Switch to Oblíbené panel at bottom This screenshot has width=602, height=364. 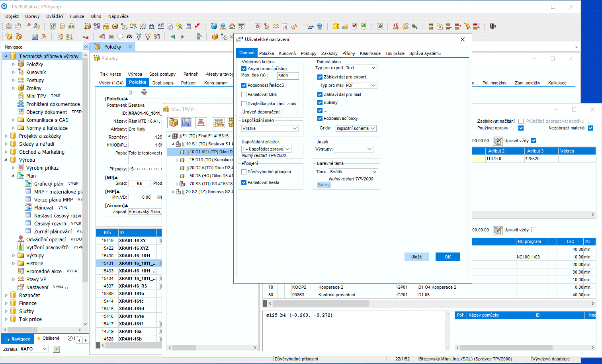[x=48, y=339]
